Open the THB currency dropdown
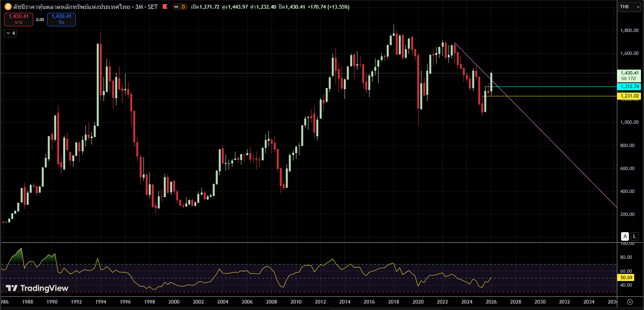This screenshot has height=310, width=644. tap(630, 7)
